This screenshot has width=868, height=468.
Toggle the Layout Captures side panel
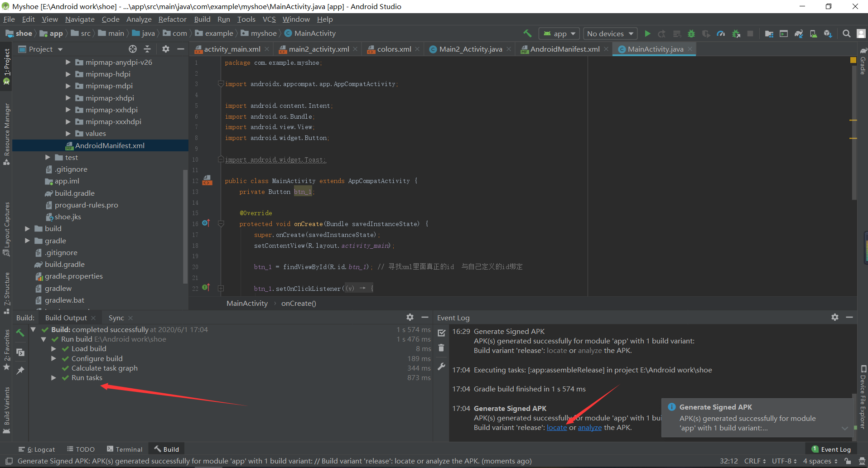[x=6, y=229]
